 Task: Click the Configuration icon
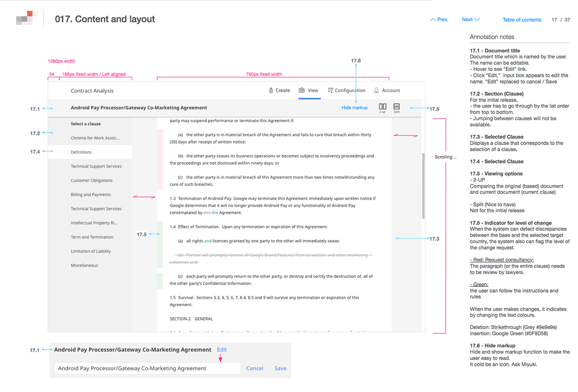tap(331, 90)
